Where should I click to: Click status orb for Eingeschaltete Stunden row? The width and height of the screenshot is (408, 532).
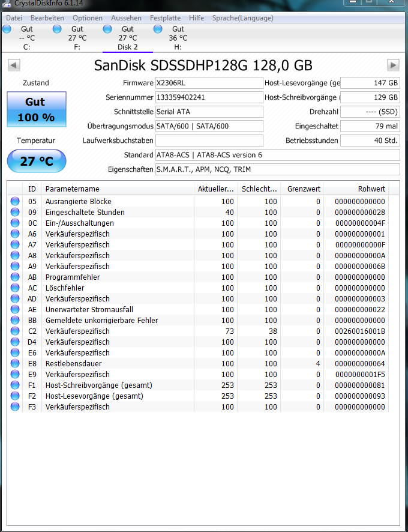click(15, 213)
